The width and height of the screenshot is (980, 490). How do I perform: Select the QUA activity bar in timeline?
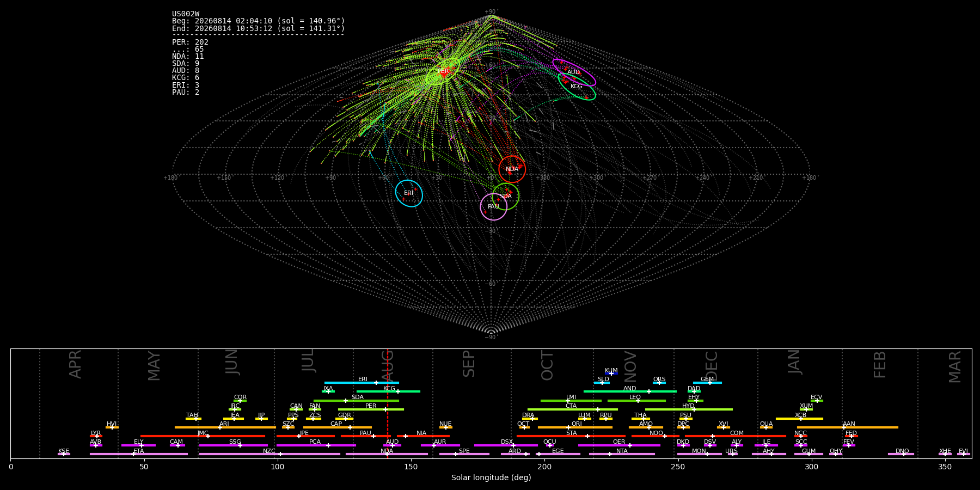click(766, 427)
